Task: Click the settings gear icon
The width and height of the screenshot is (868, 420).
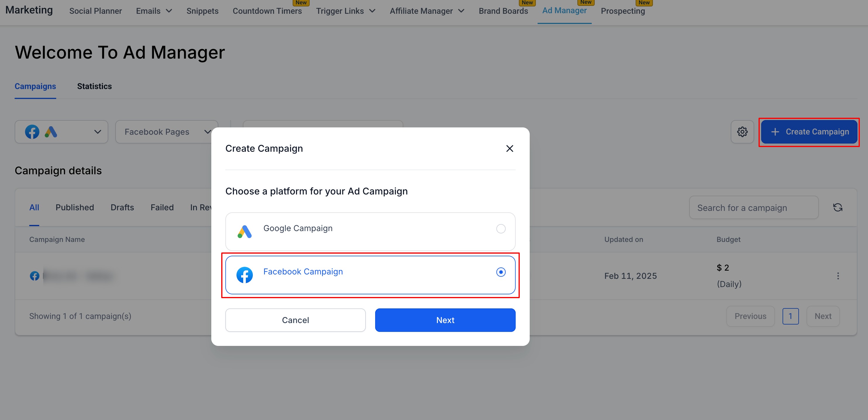Action: click(742, 132)
